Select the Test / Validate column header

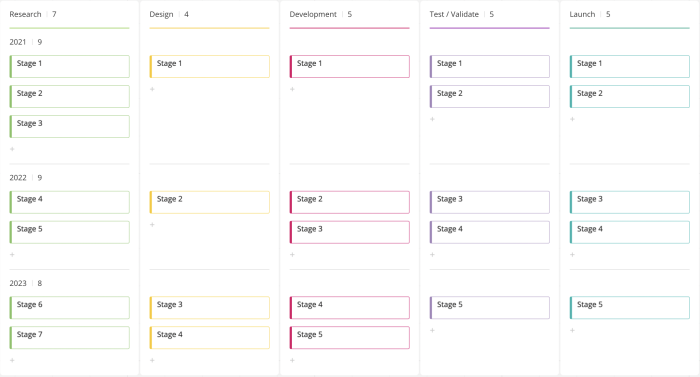pos(454,14)
